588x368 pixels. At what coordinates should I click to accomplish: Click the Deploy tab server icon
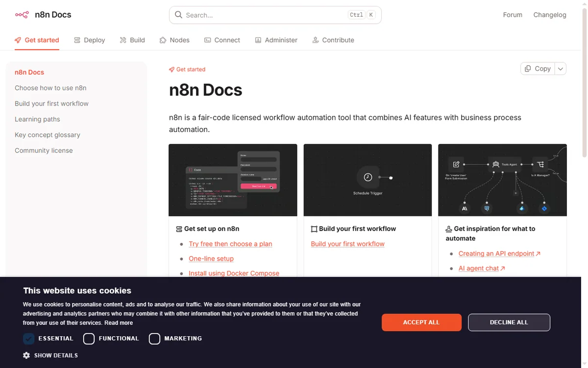point(77,40)
